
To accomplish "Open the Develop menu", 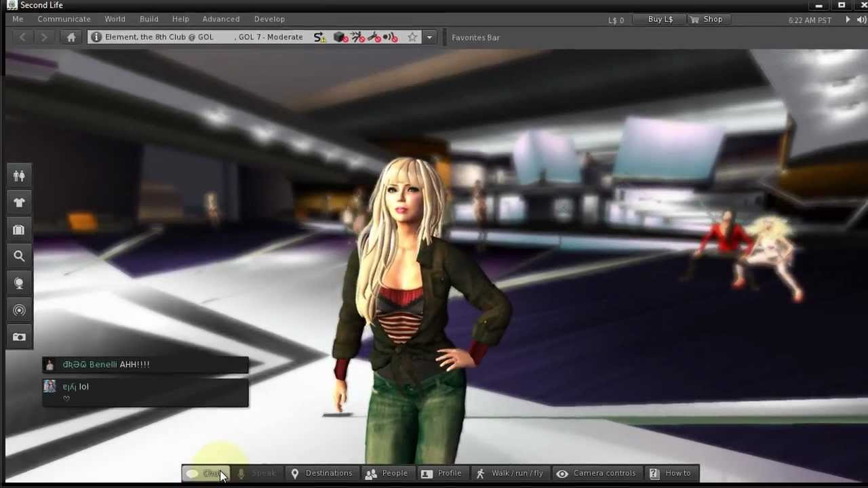I will coord(269,19).
